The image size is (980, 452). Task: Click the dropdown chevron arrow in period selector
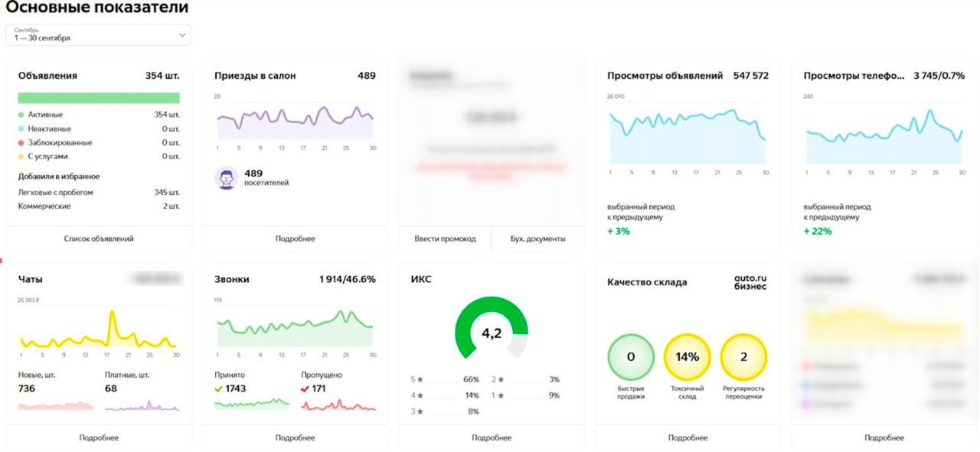click(182, 34)
